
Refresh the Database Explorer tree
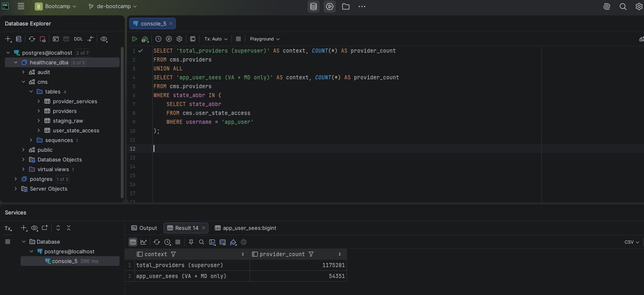pos(32,39)
